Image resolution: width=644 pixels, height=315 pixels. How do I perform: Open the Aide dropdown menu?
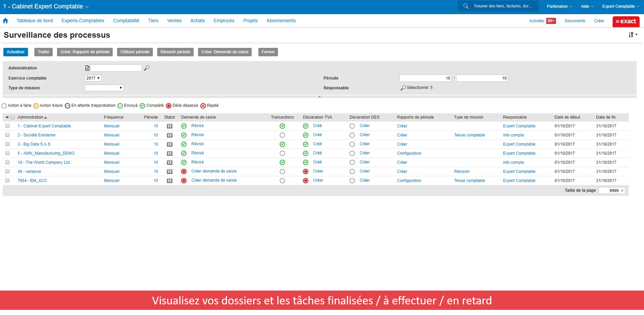click(x=587, y=6)
